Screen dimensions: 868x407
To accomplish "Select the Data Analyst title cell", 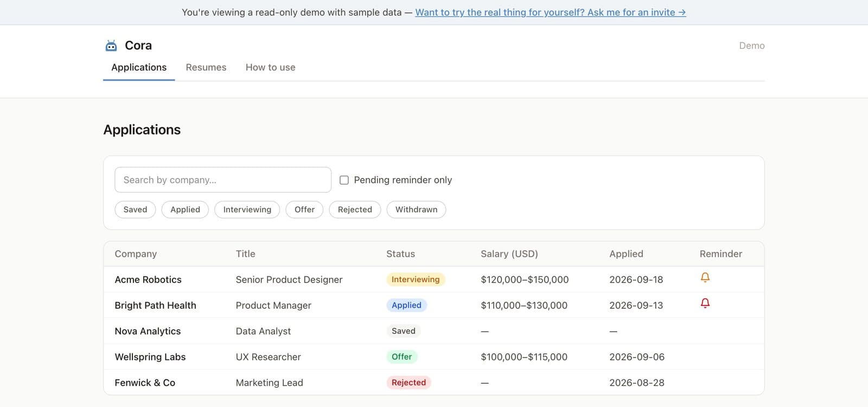I will (263, 331).
